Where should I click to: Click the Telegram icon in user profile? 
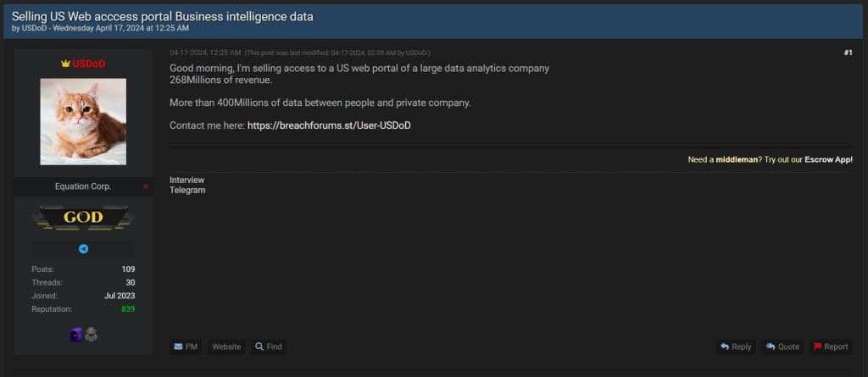coord(83,249)
